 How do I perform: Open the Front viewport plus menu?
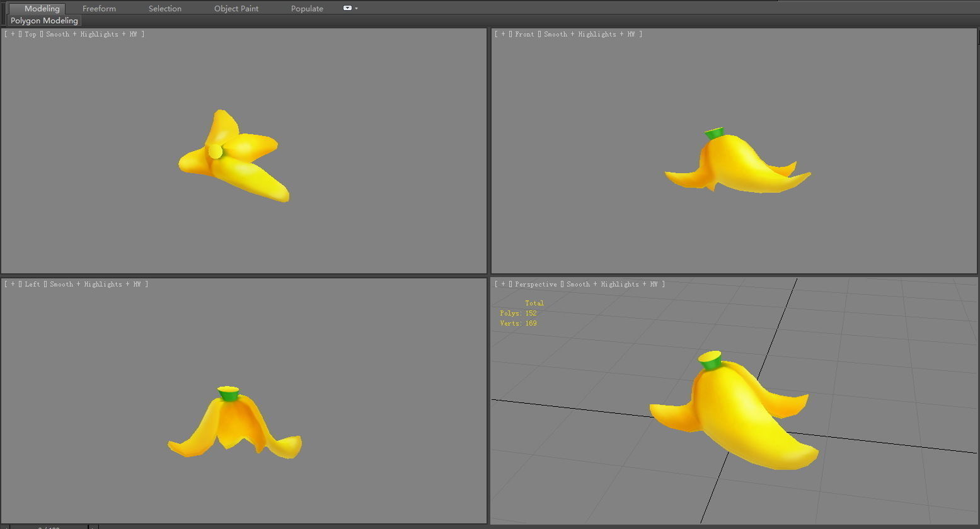(503, 34)
